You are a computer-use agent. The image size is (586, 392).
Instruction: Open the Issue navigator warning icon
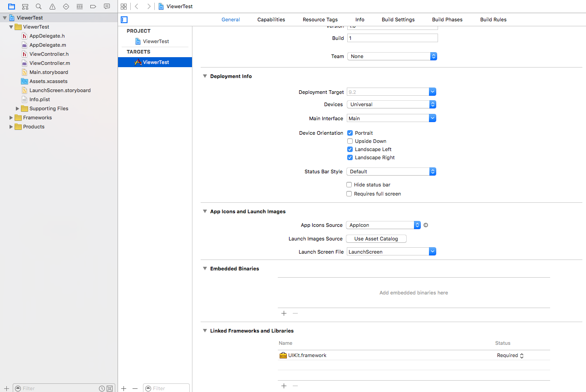(52, 6)
